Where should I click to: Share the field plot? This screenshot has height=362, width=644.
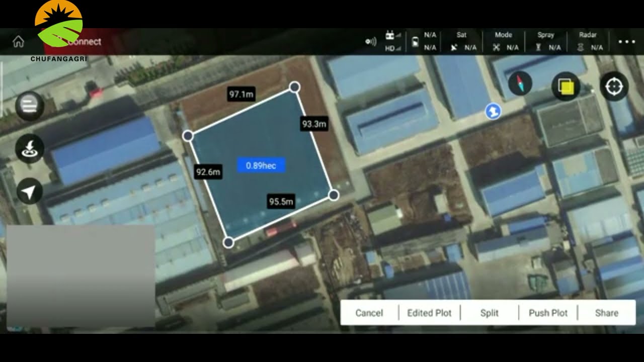pos(607,313)
